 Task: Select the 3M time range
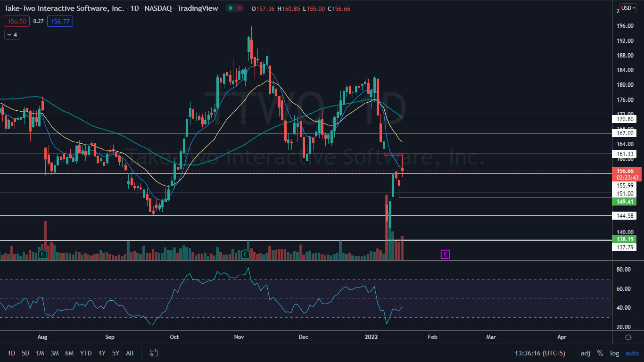(x=55, y=353)
